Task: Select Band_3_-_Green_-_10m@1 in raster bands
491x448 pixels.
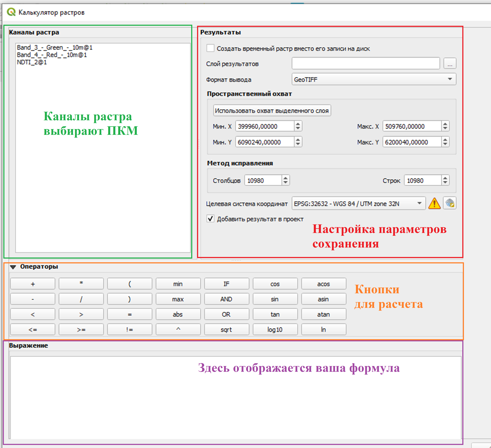Action: tap(55, 47)
